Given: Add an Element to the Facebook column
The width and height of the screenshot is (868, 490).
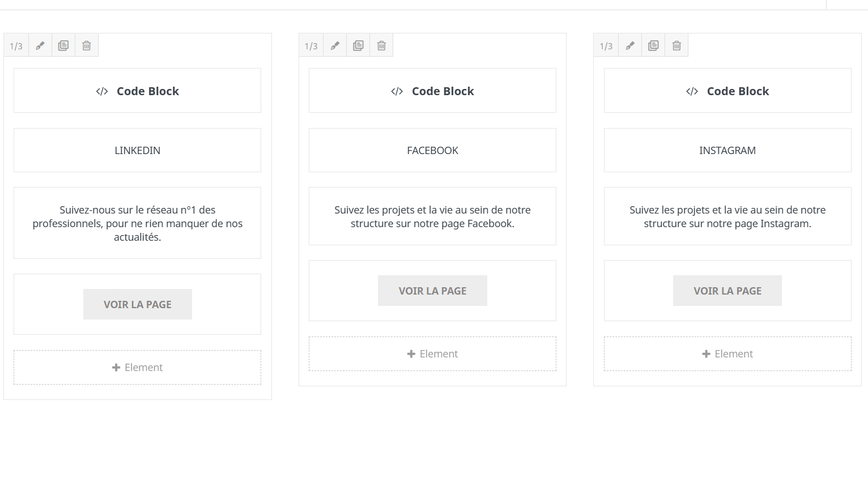Looking at the screenshot, I should (432, 354).
